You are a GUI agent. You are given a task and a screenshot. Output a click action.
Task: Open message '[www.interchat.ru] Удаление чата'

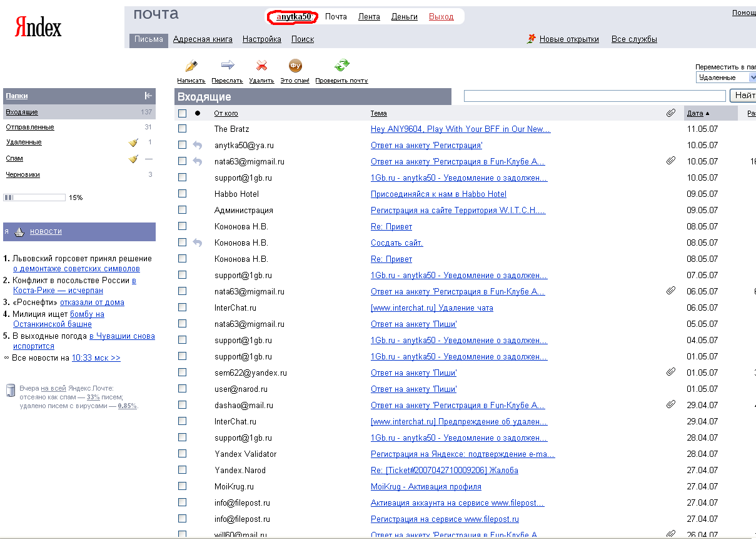click(x=432, y=307)
